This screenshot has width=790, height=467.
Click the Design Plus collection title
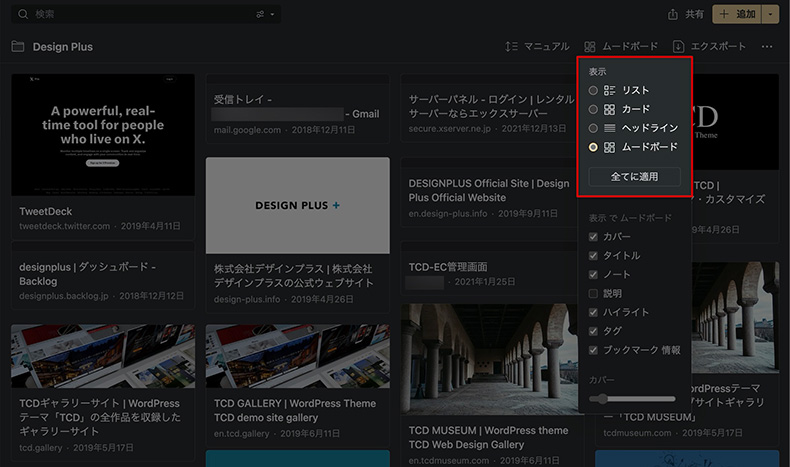tap(62, 47)
